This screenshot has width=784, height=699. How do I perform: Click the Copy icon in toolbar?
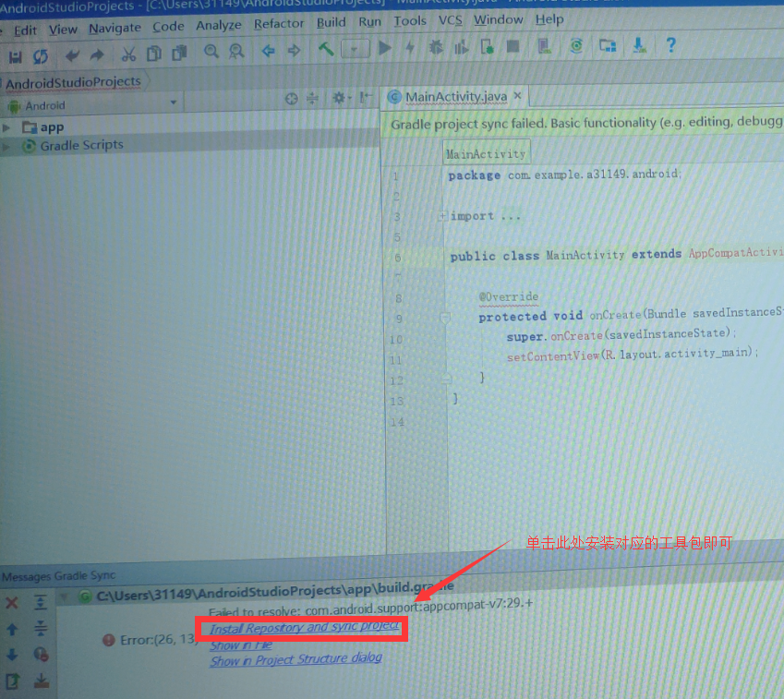coord(154,53)
